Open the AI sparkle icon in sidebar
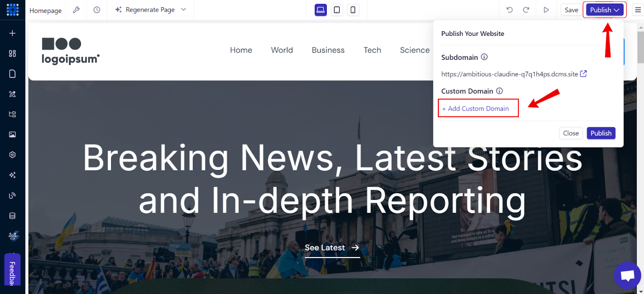This screenshot has height=294, width=644. pyautogui.click(x=12, y=175)
